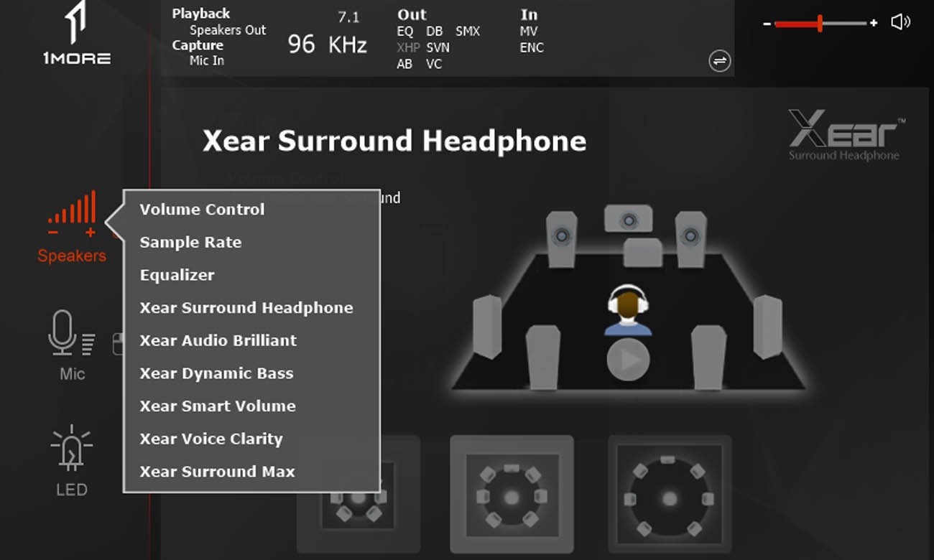Click the MV input indicator
This screenshot has height=560, width=934.
click(x=529, y=32)
